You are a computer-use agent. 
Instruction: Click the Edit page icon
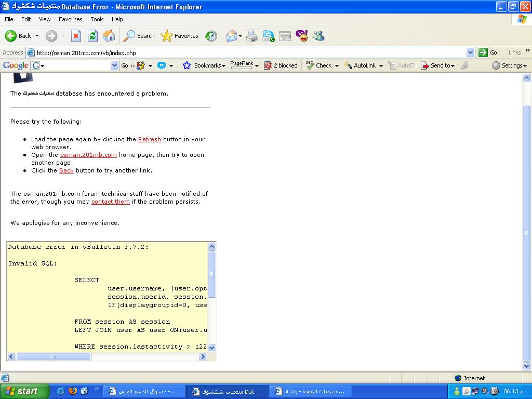coord(285,36)
